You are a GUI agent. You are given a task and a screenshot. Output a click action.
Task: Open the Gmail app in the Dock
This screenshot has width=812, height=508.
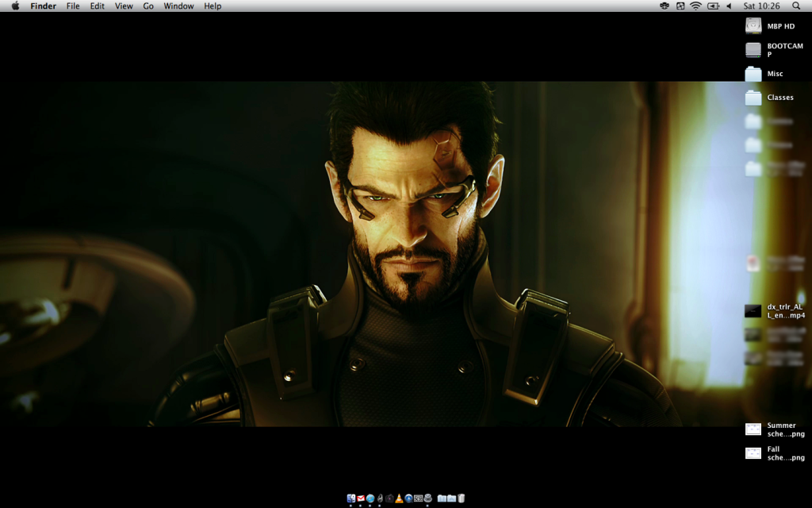361,498
